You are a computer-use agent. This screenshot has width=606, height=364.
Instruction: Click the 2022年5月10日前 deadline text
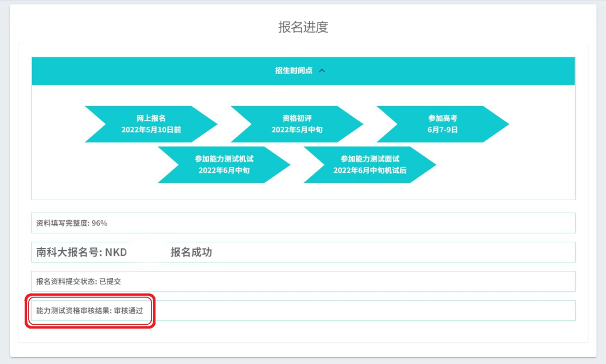(151, 130)
